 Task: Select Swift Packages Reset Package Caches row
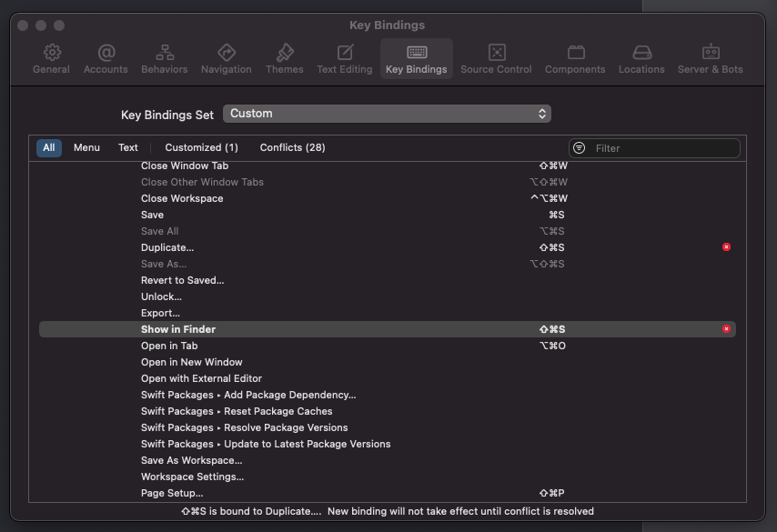click(388, 411)
